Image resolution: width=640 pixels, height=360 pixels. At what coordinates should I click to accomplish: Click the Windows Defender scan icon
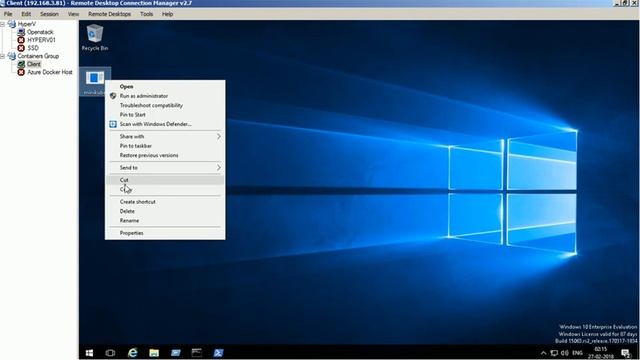pos(113,124)
